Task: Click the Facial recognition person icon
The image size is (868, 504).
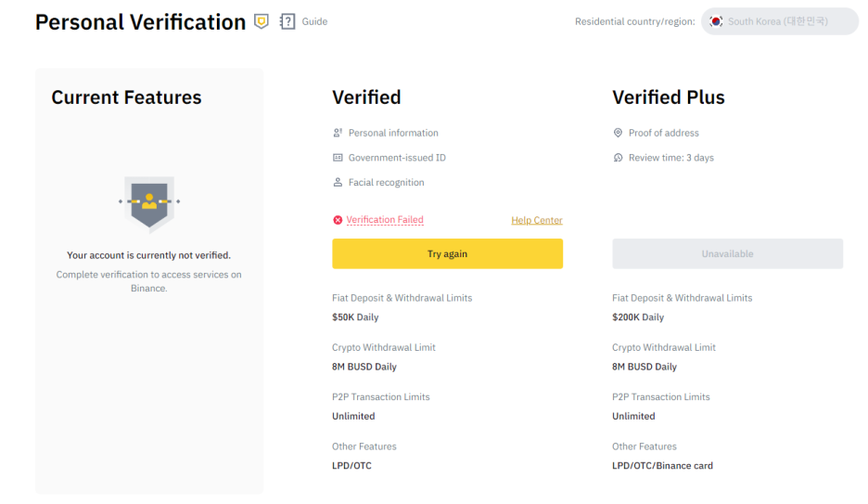Action: click(338, 182)
